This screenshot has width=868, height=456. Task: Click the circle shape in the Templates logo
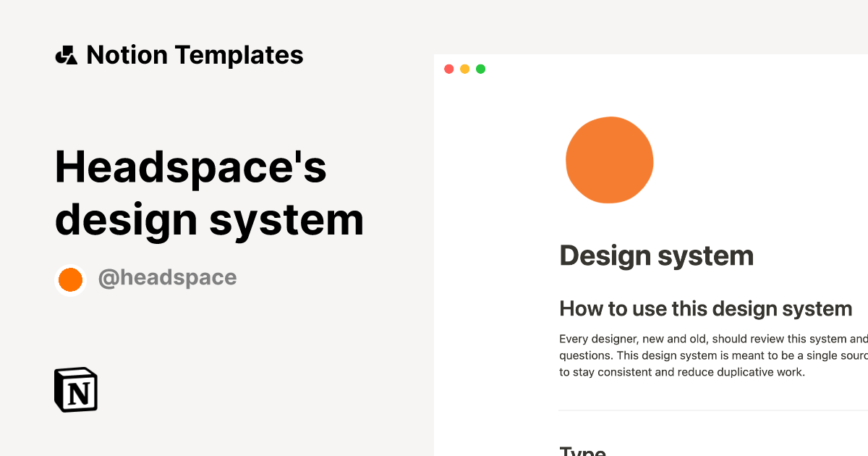(x=61, y=57)
